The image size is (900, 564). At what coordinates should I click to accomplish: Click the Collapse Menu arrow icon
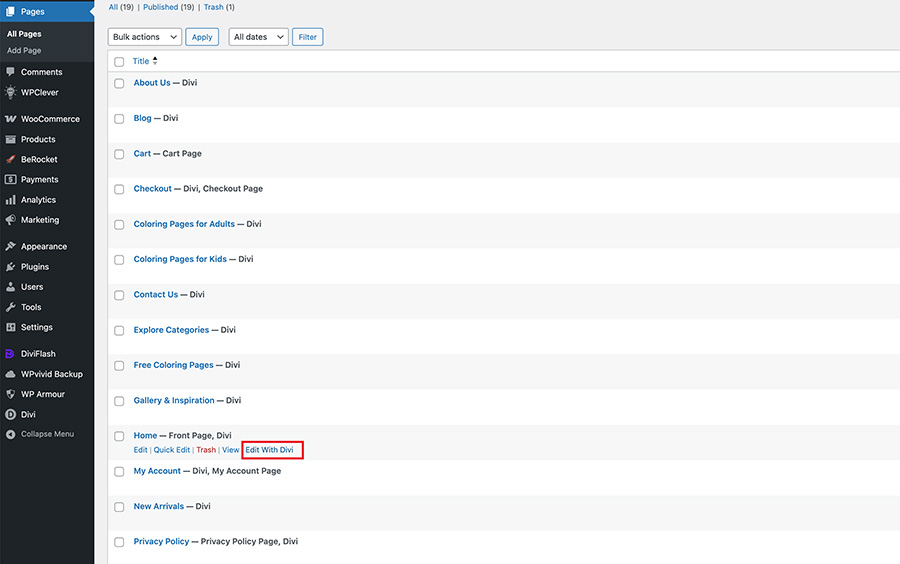10,434
